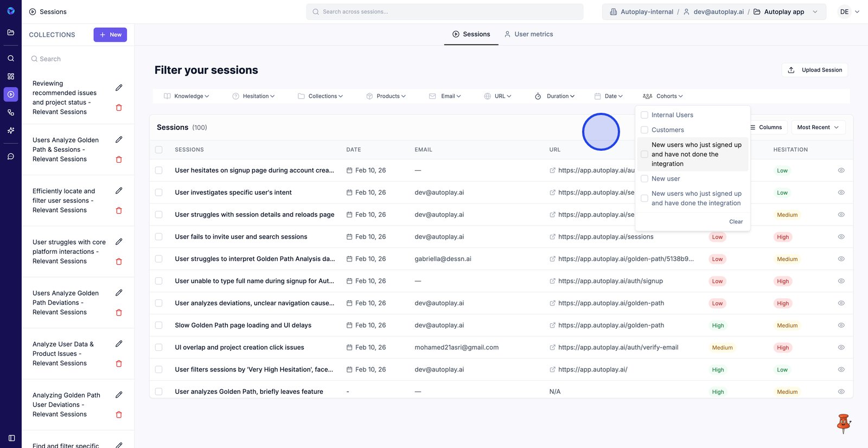Tick the Customers cohort checkbox
This screenshot has width=868, height=448.
click(644, 130)
